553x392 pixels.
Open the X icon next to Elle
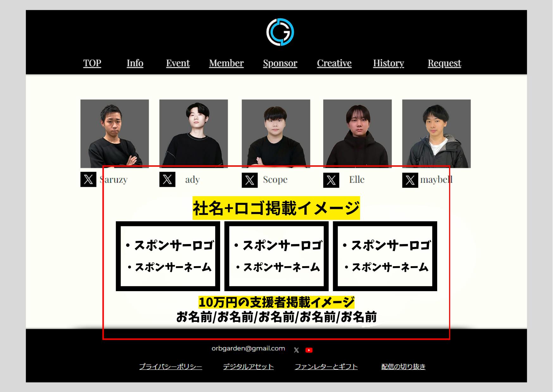pyautogui.click(x=331, y=180)
